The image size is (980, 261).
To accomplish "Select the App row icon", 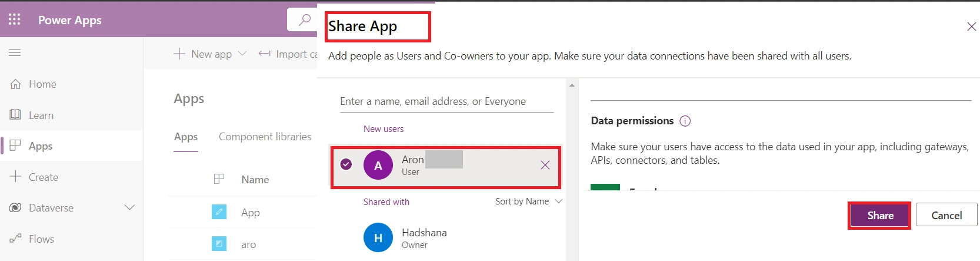I will point(219,212).
